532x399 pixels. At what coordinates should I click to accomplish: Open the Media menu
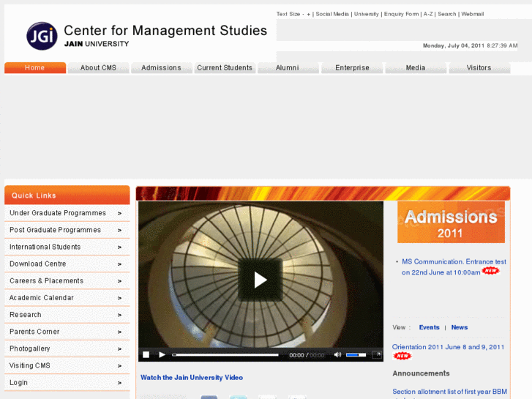click(x=416, y=67)
